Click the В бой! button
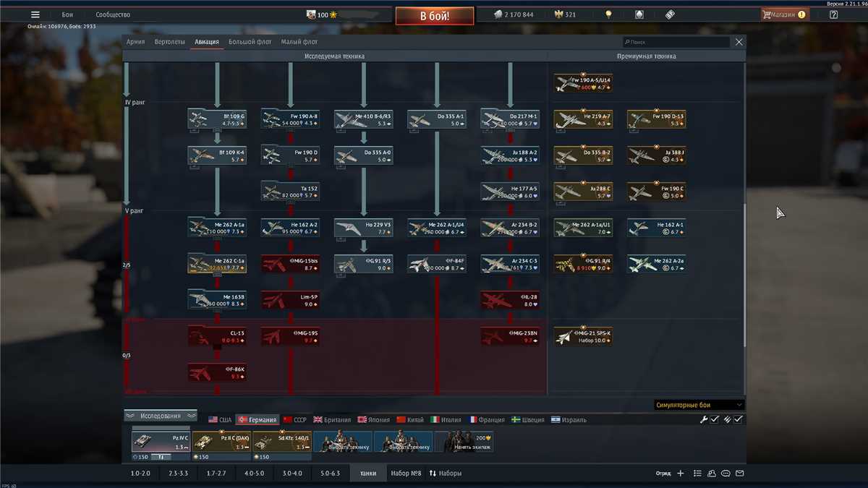Screen dimensions: 868x488 (x=435, y=15)
